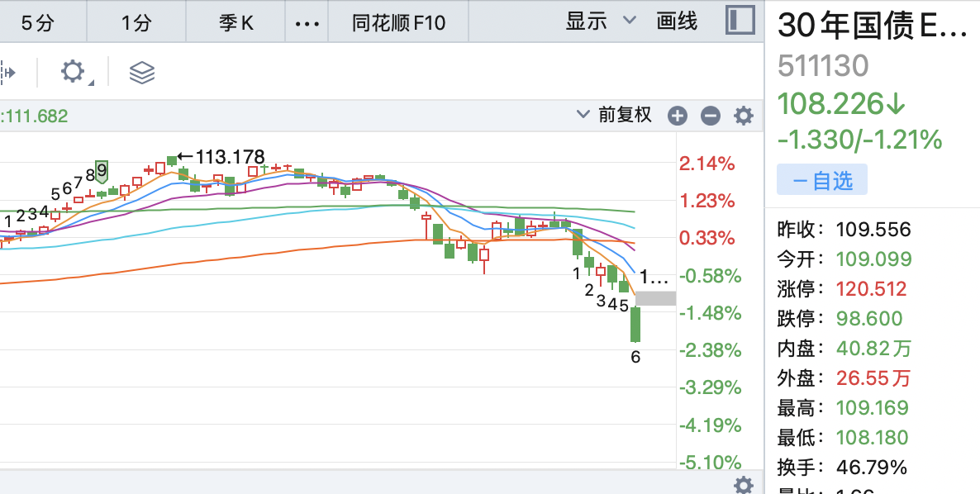Click the stacked layers icon
Viewport: 980px width, 494px height.
[142, 73]
